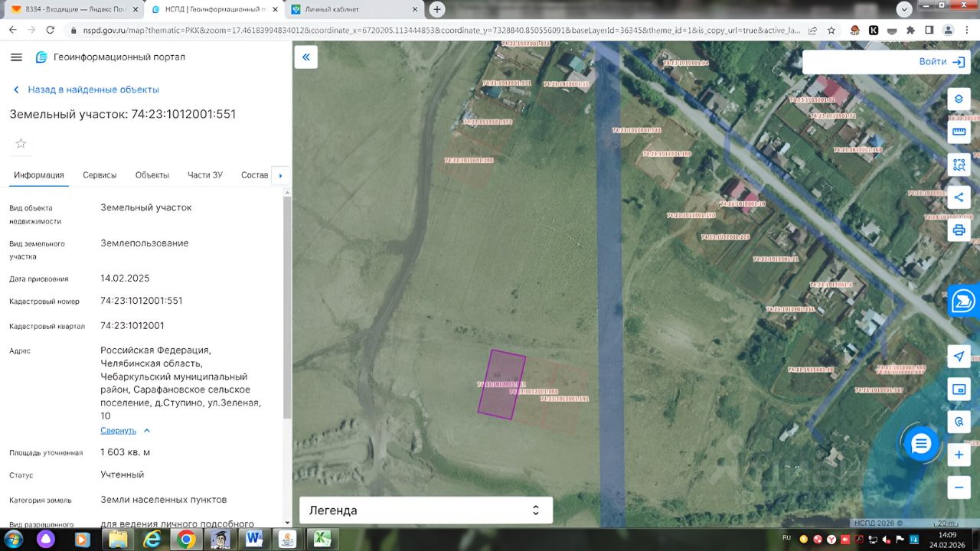Collapse the side panel with double-chevron button
The image size is (980, 551).
click(306, 57)
